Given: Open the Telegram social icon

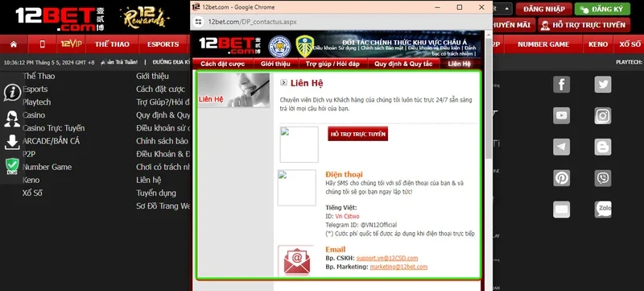Looking at the screenshot, I should click(561, 147).
